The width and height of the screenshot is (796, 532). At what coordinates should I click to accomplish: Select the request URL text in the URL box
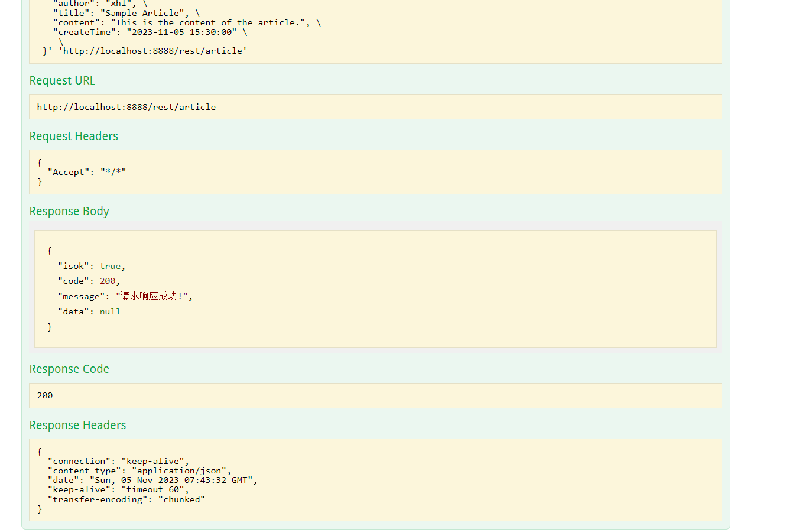(126, 107)
